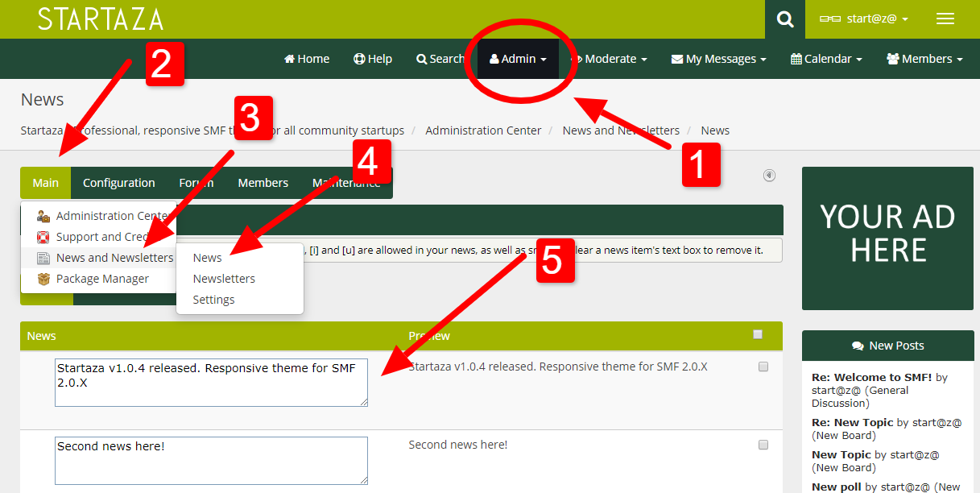The image size is (980, 493).
Task: Click the Support and Credits lifebuoy icon
Action: tap(43, 237)
